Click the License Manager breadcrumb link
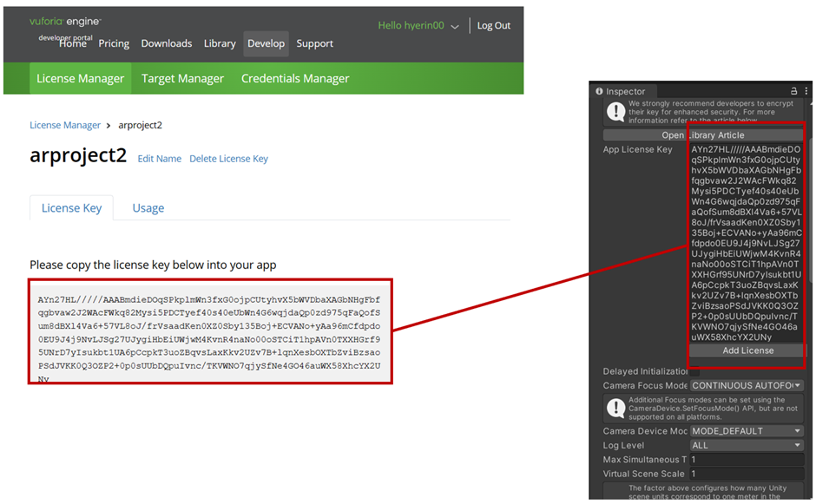 [65, 126]
